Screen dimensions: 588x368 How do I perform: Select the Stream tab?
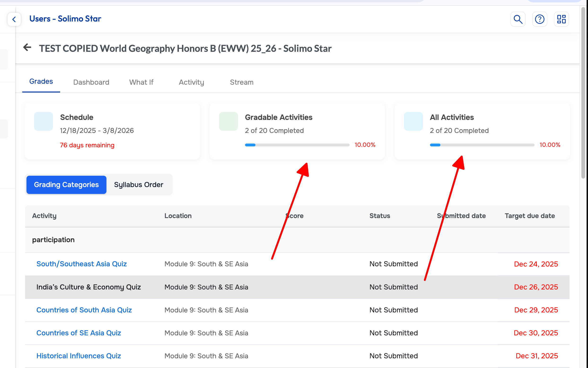click(x=241, y=82)
